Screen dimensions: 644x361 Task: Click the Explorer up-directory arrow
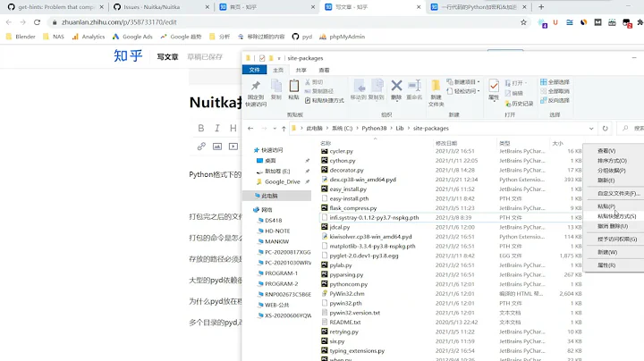[x=284, y=129]
